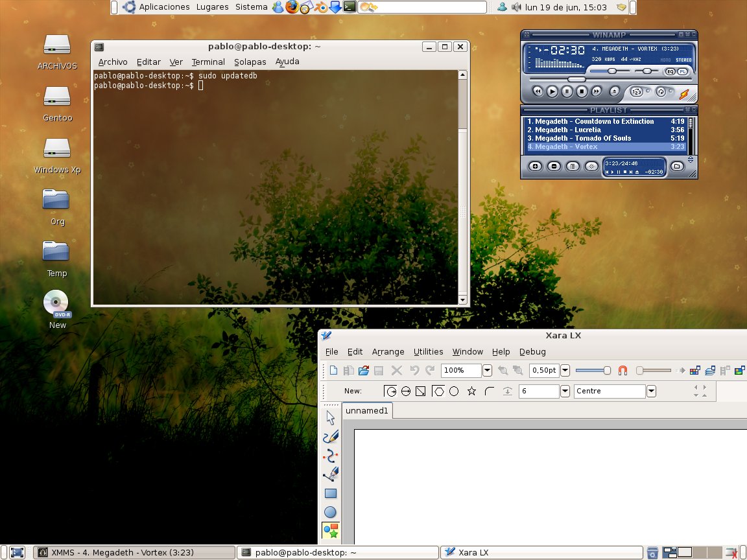Select playlist entry Megadeth - Tornado Of Souls
This screenshot has height=560, width=747.
point(606,139)
